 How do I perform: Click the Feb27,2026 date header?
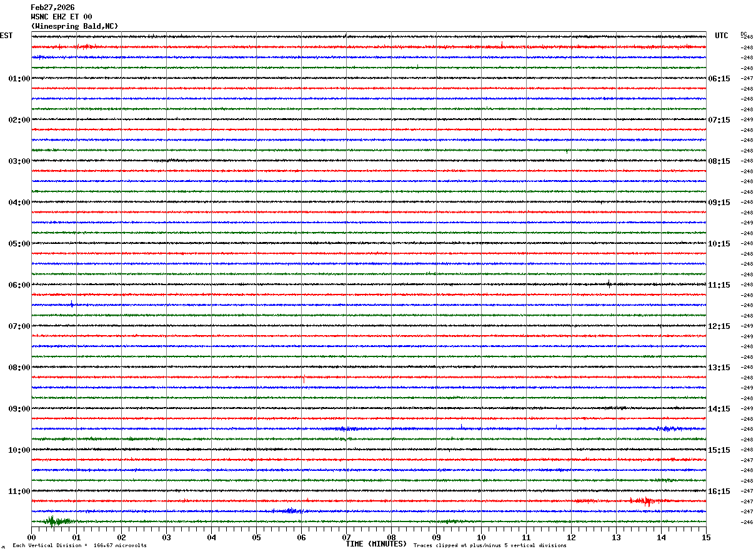coord(52,8)
